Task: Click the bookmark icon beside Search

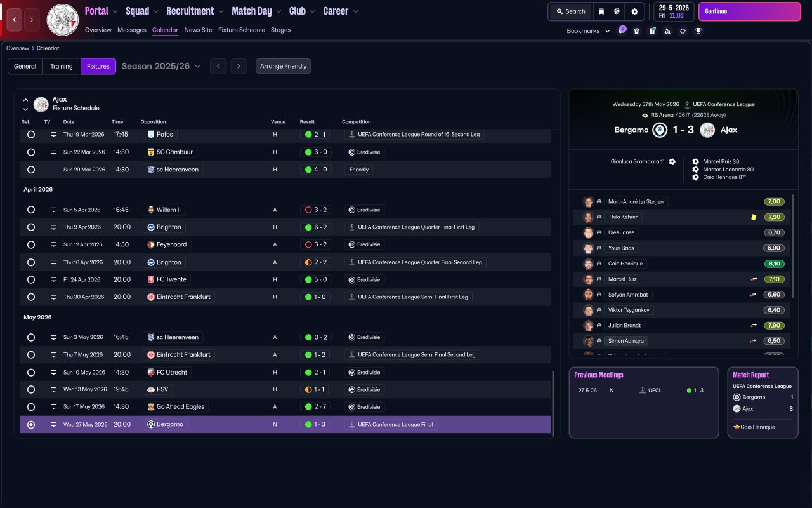Action: 600,11
